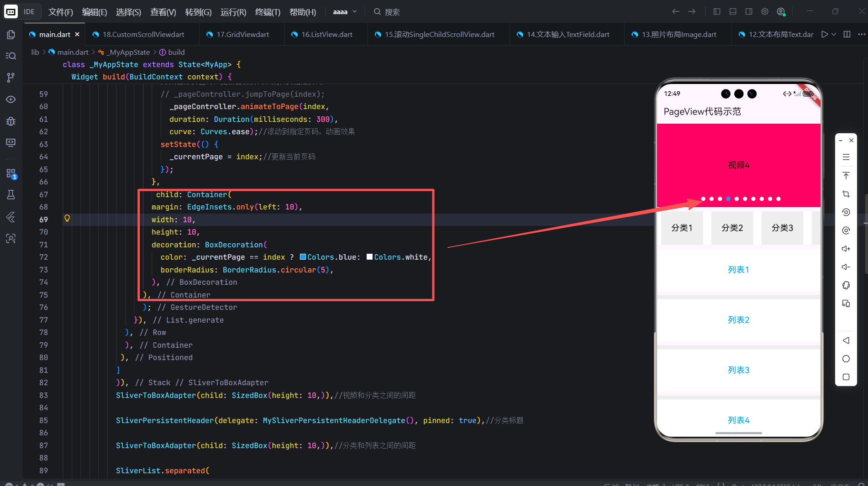The image size is (868, 486).
Task: Click lib in the breadcrumb
Action: coord(35,52)
